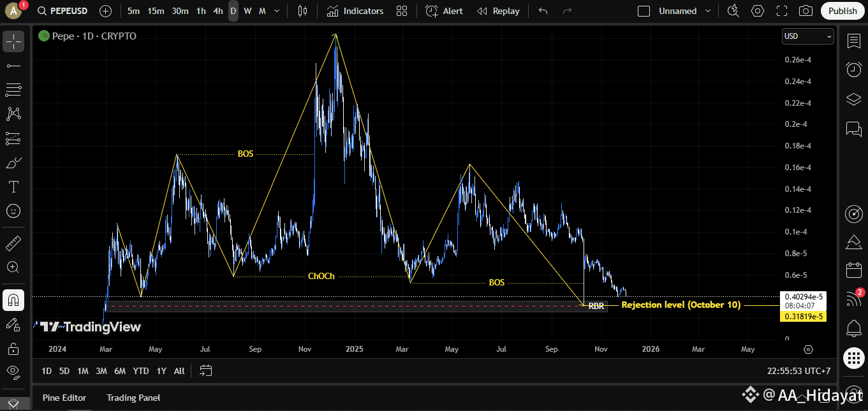868x411 pixels.
Task: Select the text annotation tool
Action: [13, 187]
